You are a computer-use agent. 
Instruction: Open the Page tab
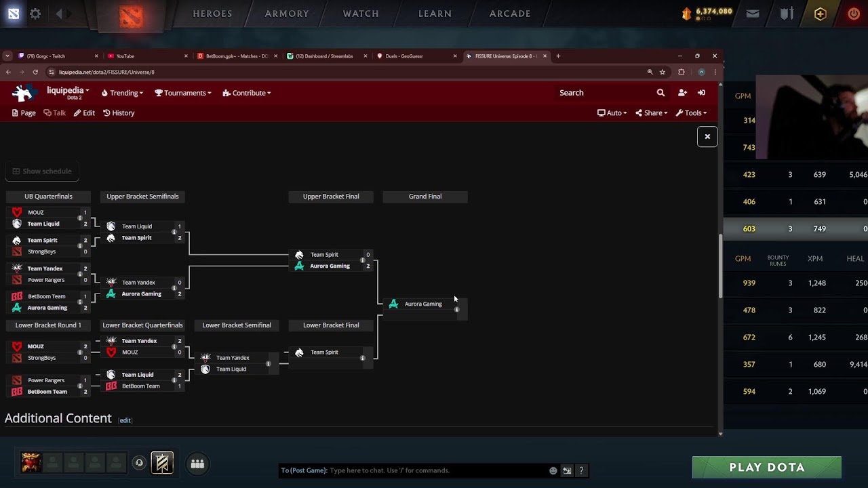point(24,113)
